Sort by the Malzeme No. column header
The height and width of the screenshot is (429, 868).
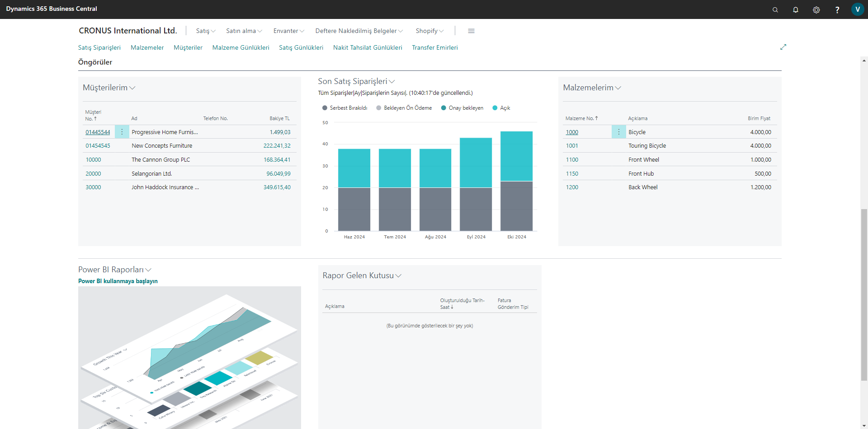pyautogui.click(x=582, y=118)
